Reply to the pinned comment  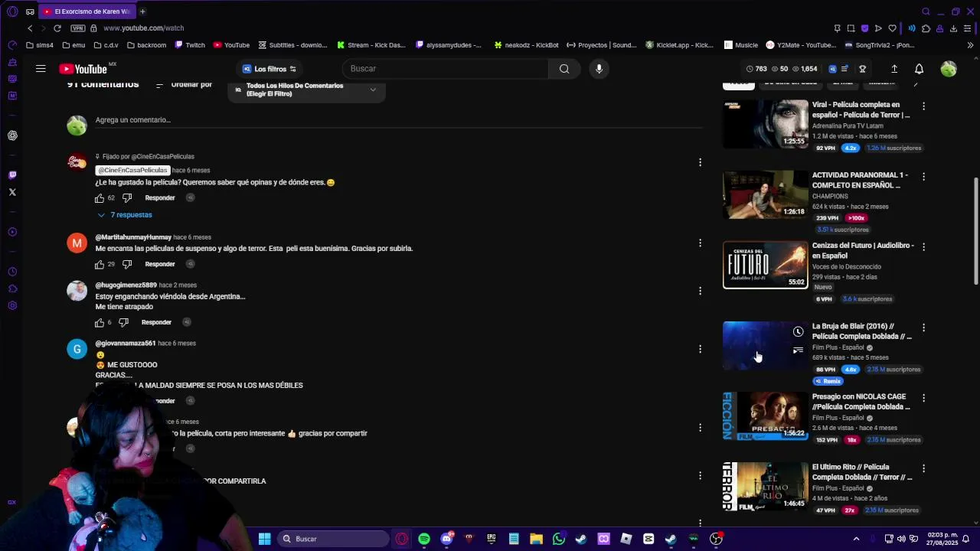(x=160, y=198)
